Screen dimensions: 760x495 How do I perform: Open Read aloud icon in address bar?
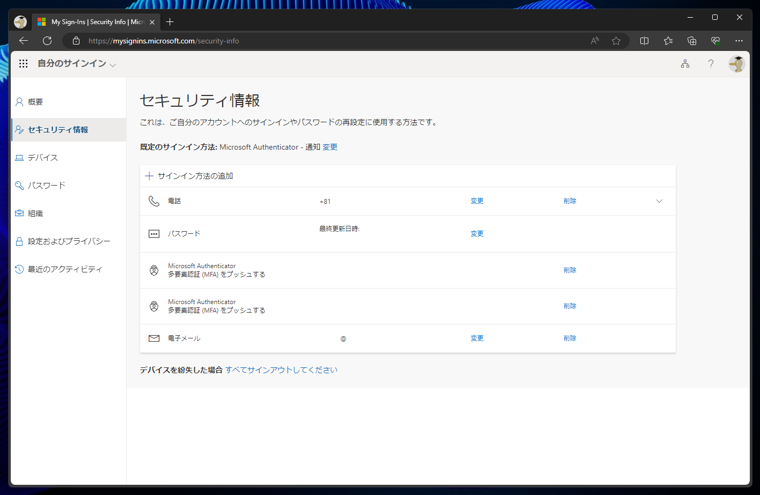tap(594, 41)
